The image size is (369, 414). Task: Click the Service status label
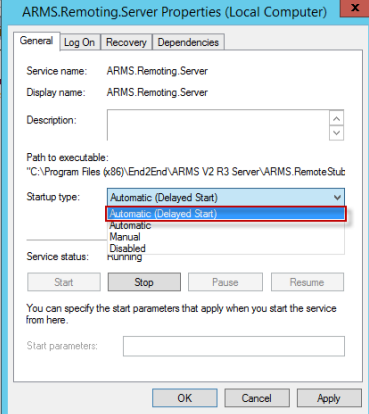click(58, 256)
